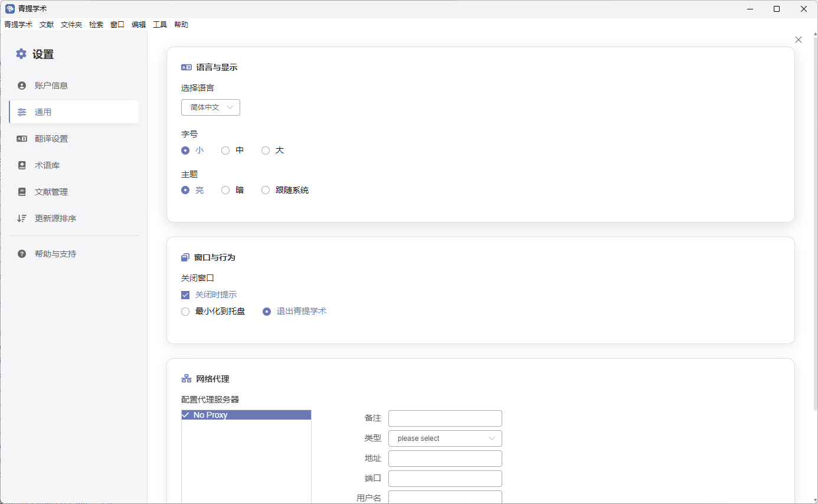Open the 工具 menu
Image resolution: width=818 pixels, height=504 pixels.
[x=160, y=25]
